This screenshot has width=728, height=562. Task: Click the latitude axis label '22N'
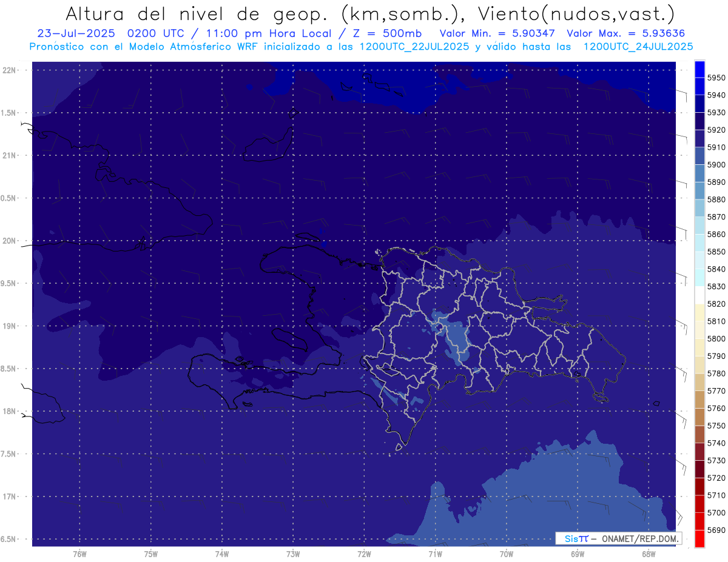10,70
